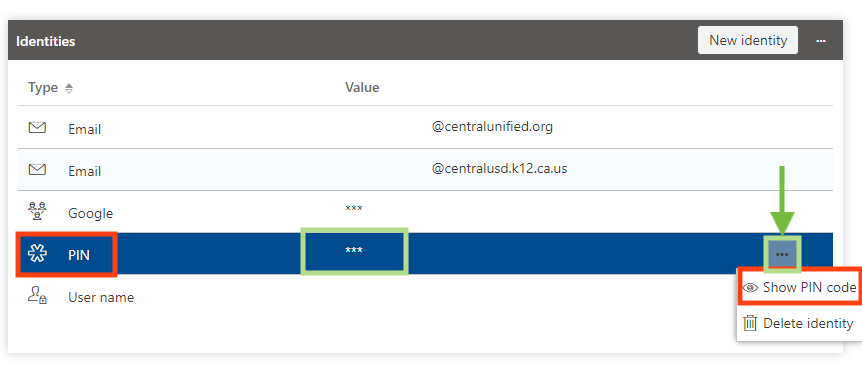Click the trash icon beside Delete identity
Viewport: 862px width, 374px height.
click(x=750, y=323)
